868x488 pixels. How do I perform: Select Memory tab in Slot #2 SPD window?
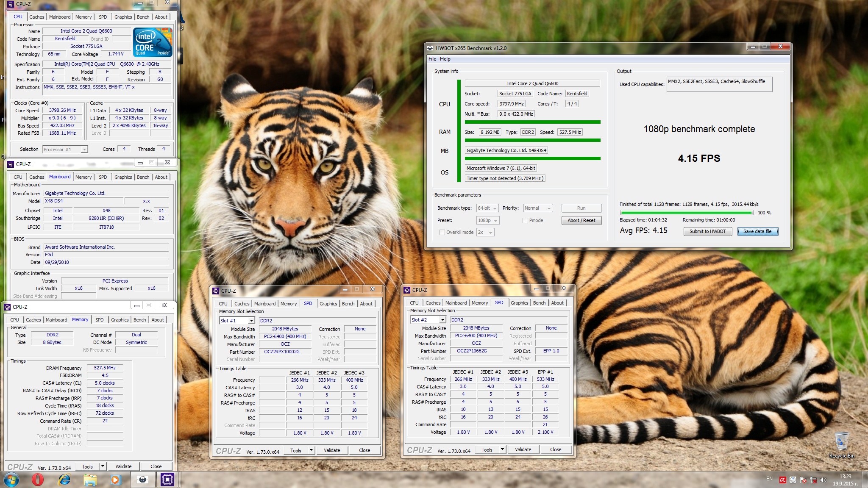coord(479,303)
